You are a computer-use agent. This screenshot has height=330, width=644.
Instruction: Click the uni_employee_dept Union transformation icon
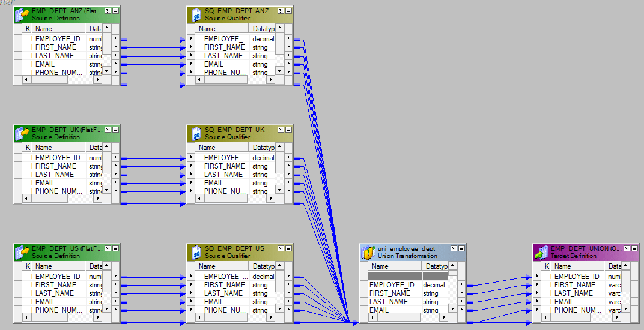(368, 253)
